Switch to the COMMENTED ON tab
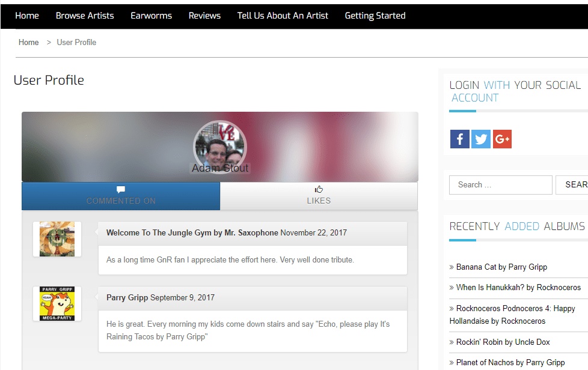Screen dimensions: 588x370 click(120, 195)
